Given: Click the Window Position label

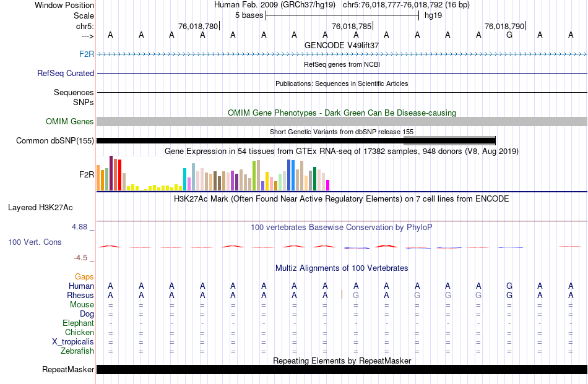Looking at the screenshot, I should [64, 5].
